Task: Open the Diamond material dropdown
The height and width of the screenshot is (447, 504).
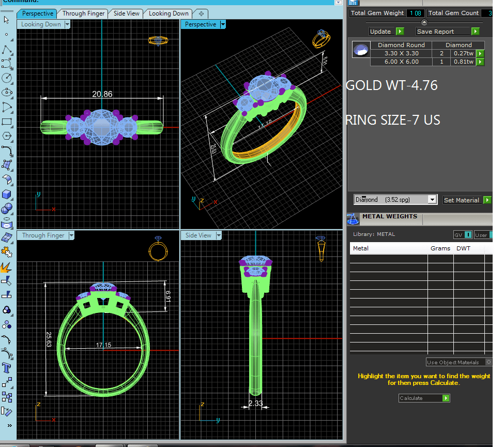Action: tap(432, 200)
